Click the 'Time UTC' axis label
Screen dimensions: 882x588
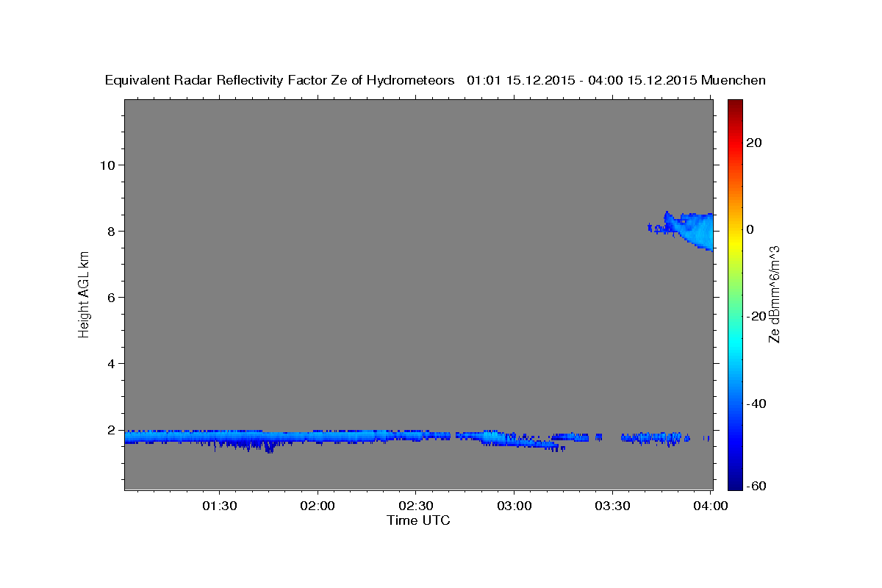tap(418, 520)
